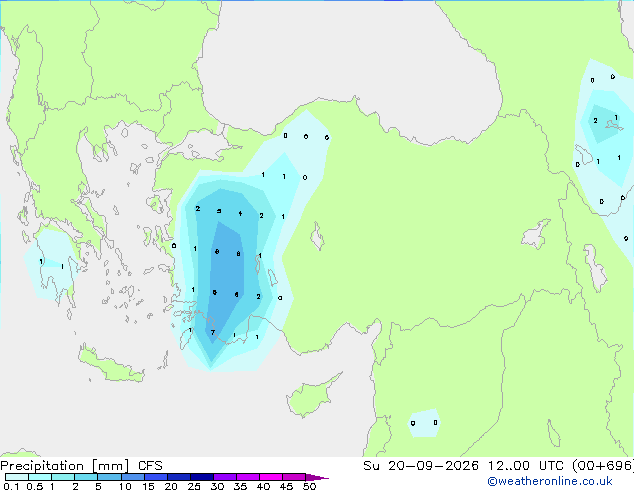
Task: Click the legend label '0.1'
Action: (11, 486)
